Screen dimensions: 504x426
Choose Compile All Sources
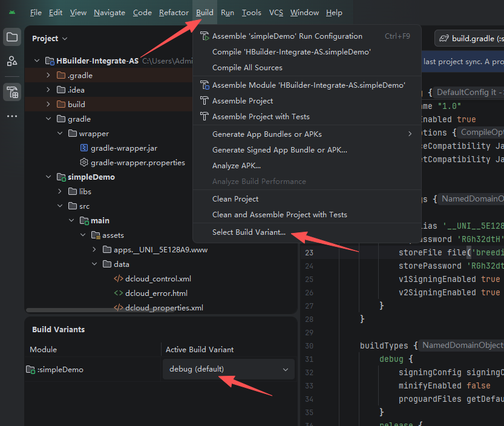point(307,68)
